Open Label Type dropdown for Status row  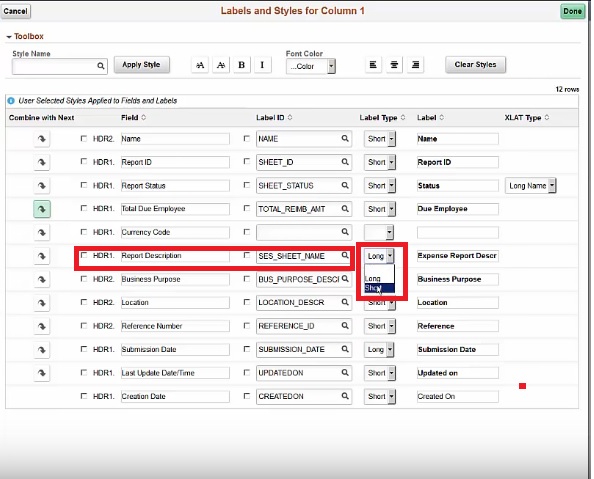click(x=380, y=186)
